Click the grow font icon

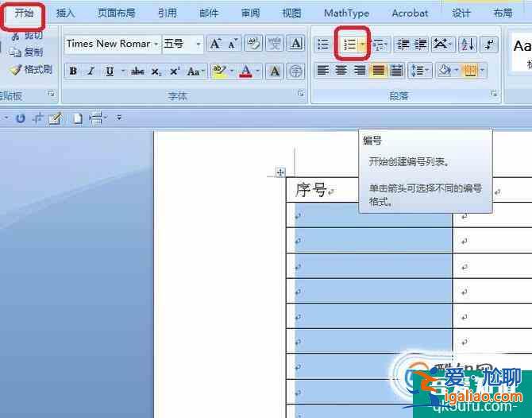[x=215, y=45]
